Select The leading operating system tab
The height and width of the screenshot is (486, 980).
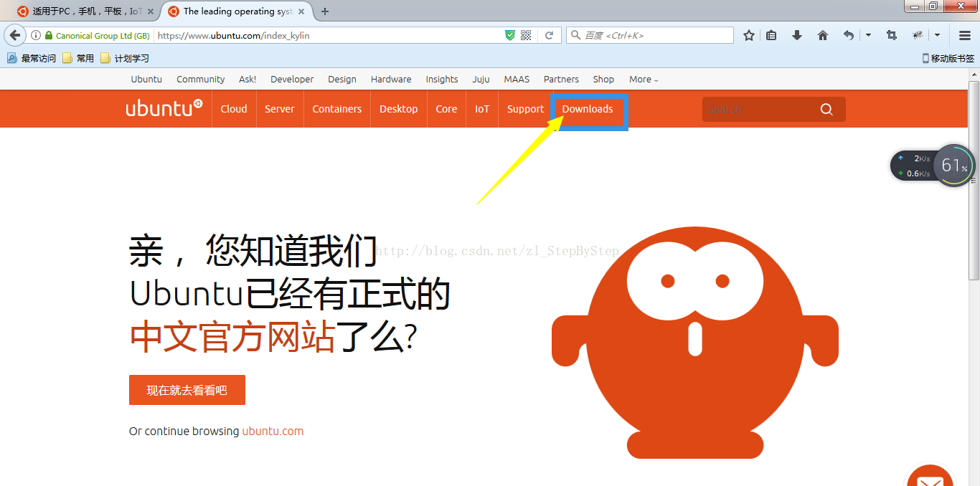pyautogui.click(x=237, y=11)
